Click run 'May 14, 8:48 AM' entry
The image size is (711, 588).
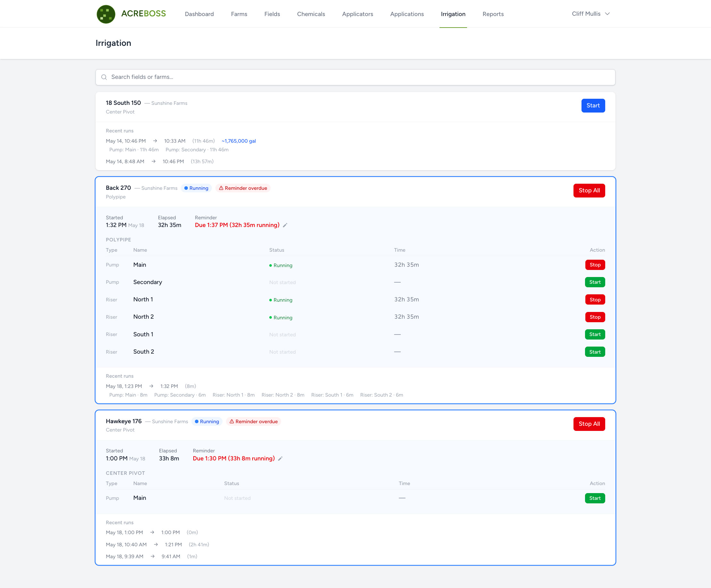pyautogui.click(x=125, y=162)
